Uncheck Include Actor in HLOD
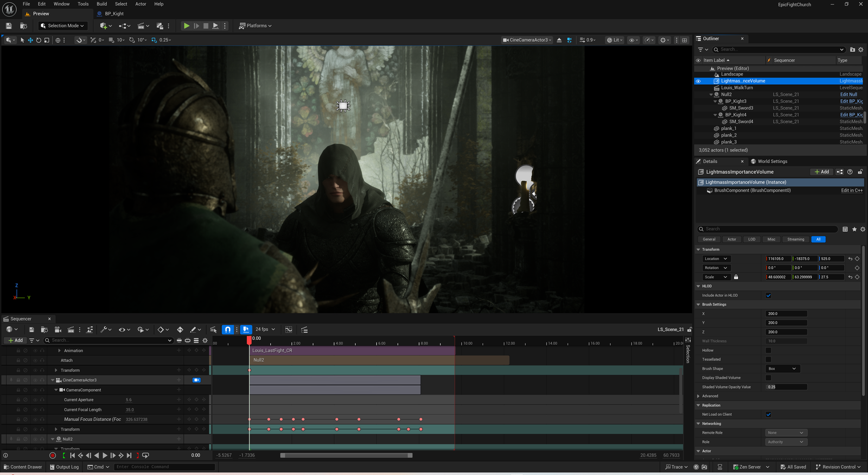The image size is (868, 475). (768, 295)
